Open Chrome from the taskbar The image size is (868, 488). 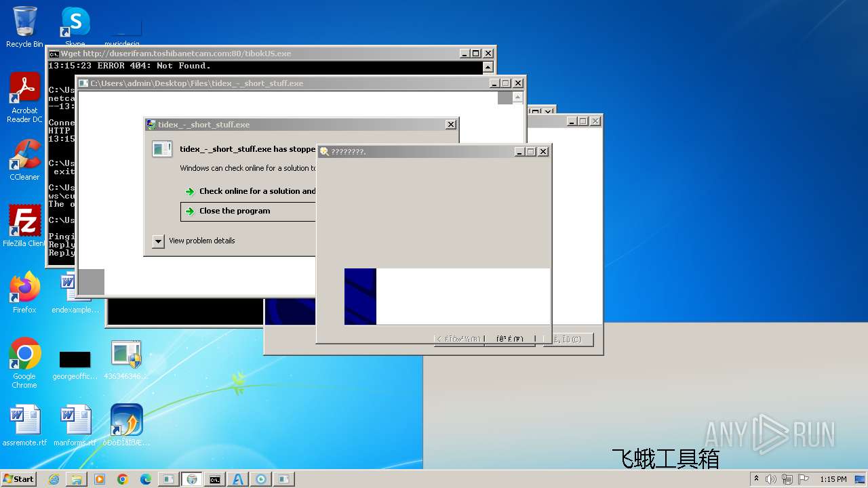[x=123, y=479]
